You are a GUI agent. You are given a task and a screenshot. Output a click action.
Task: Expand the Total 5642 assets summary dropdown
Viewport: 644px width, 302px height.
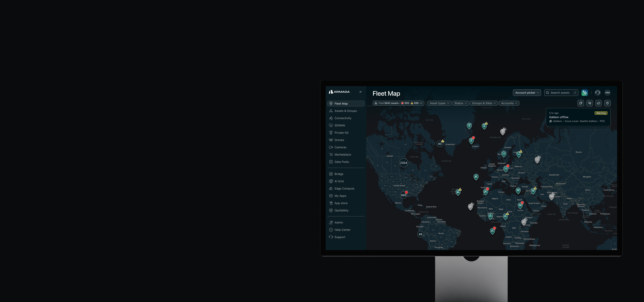(x=398, y=103)
